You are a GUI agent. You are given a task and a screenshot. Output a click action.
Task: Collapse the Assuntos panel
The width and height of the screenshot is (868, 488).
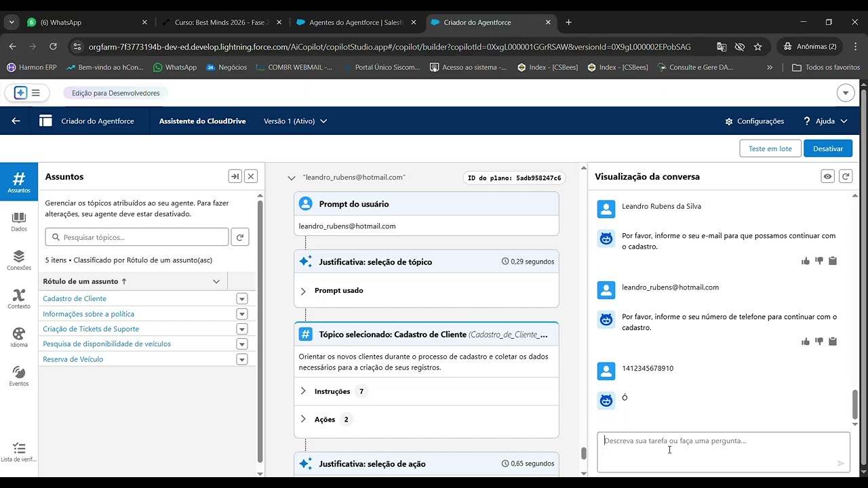235,177
